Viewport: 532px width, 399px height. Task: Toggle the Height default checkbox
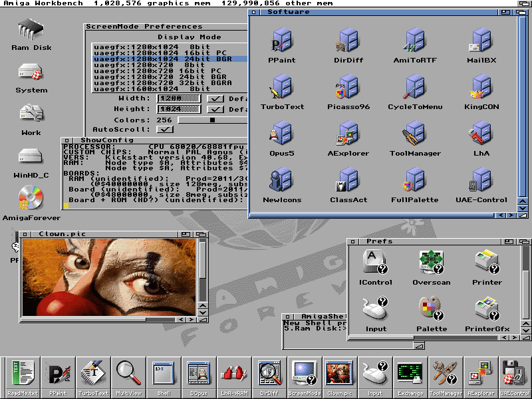coord(215,109)
